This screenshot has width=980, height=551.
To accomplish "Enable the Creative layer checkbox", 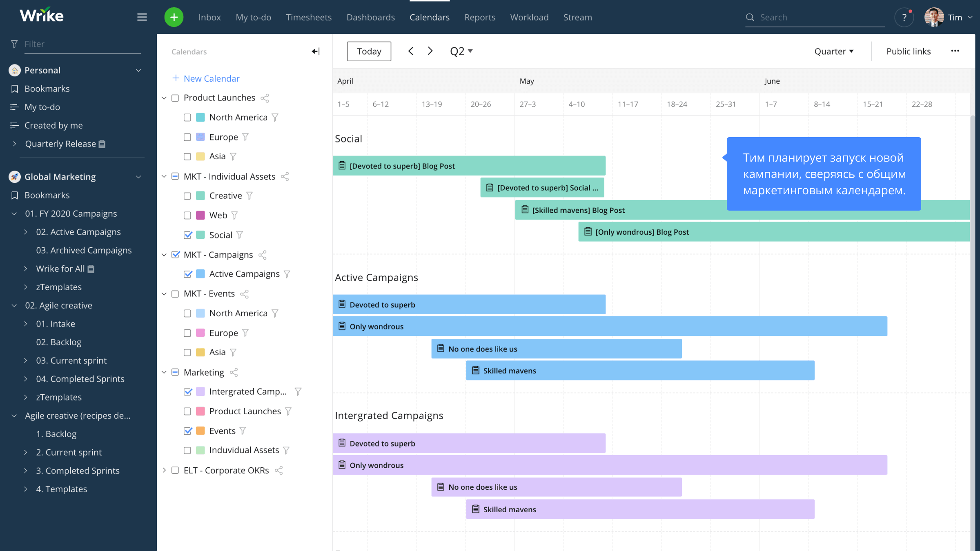I will pos(187,196).
